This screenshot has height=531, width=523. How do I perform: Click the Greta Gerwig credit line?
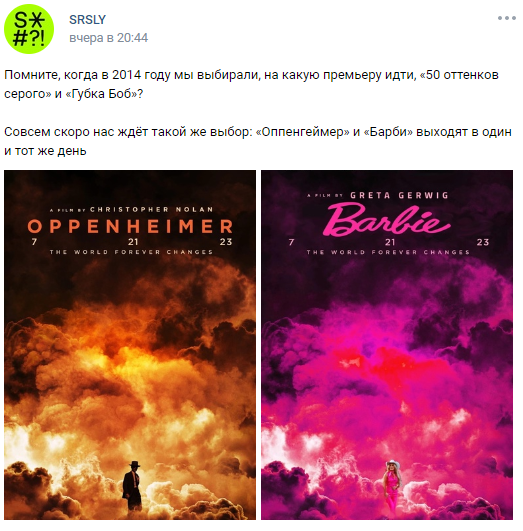pos(378,195)
